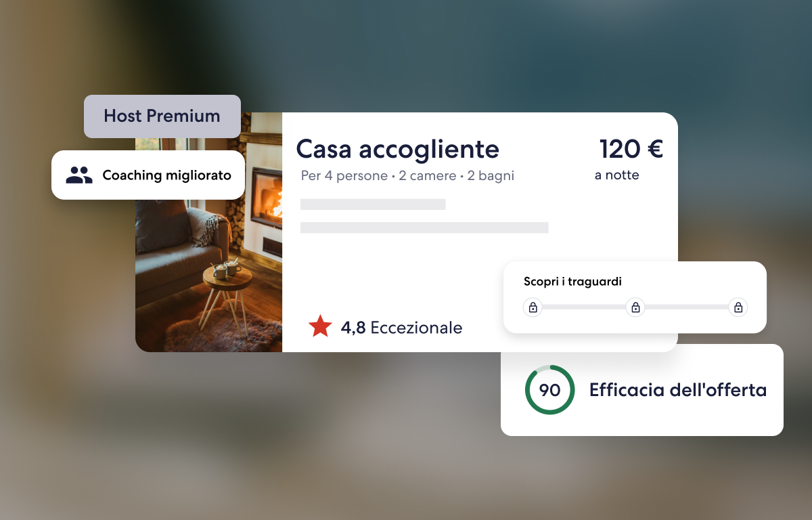
Task: Click the 4,8 Eccezionale rating text
Action: click(402, 328)
